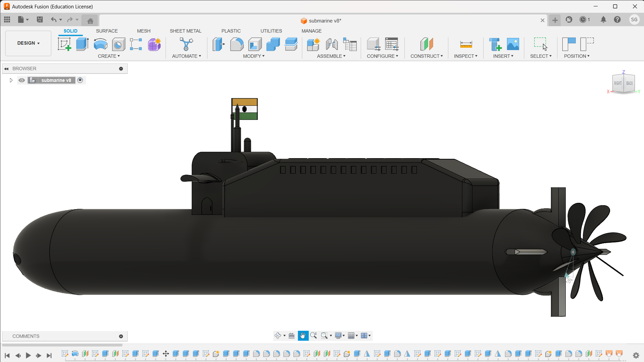Select the Extrude tool
644x362 pixels.
coord(82,44)
